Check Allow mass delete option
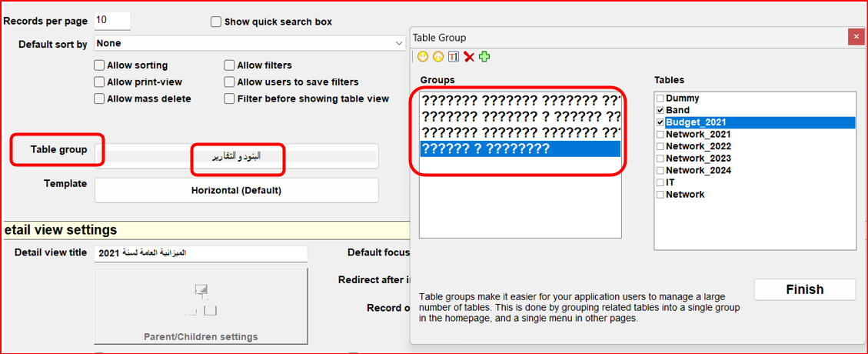868x354 pixels. tap(99, 99)
